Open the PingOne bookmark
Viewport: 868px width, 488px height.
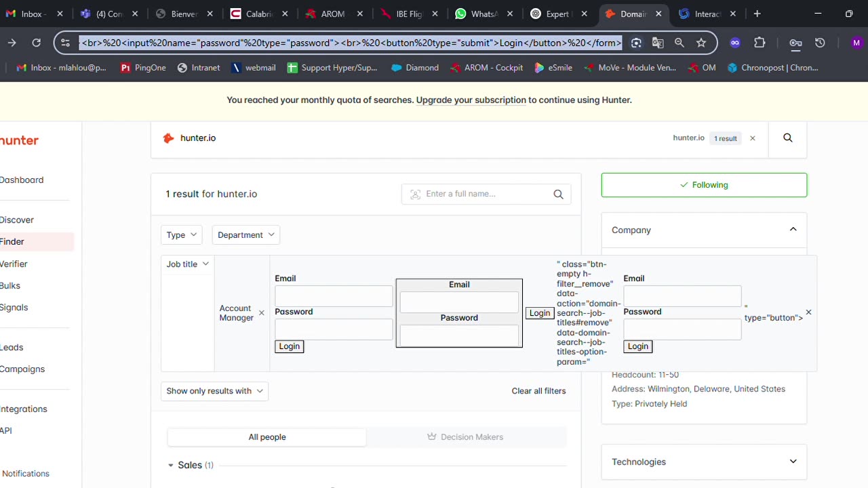(143, 68)
